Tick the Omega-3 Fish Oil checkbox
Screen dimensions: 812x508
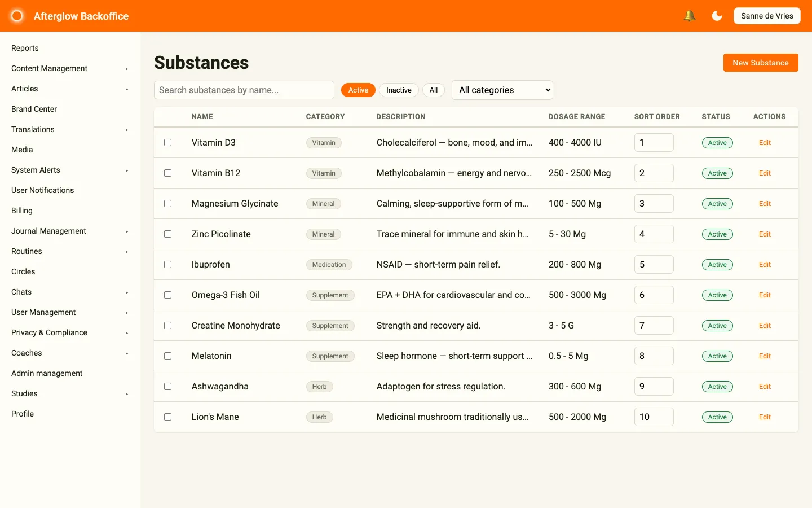167,295
